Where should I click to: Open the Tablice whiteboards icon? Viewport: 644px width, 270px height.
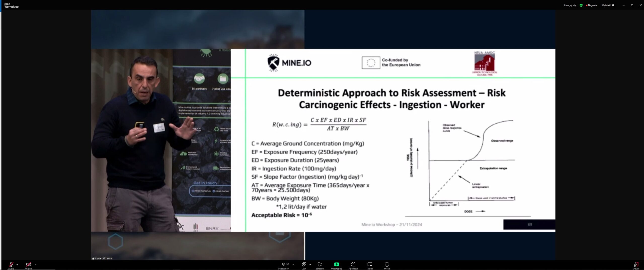pos(370,264)
